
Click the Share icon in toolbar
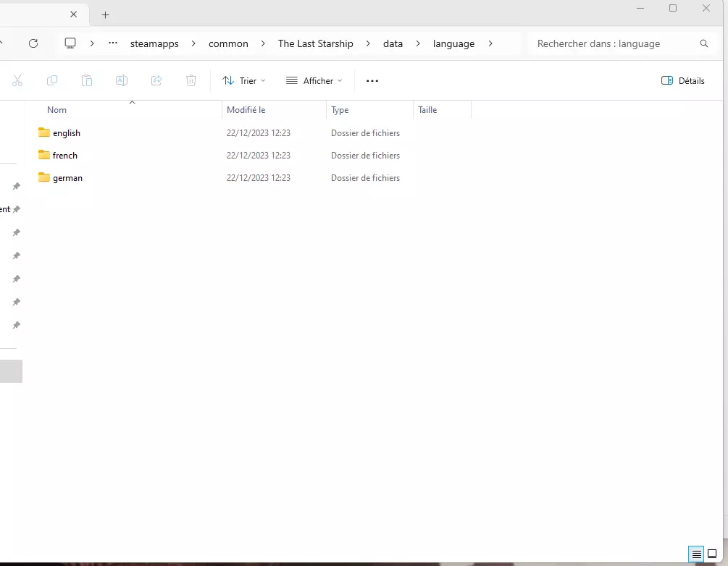(156, 81)
